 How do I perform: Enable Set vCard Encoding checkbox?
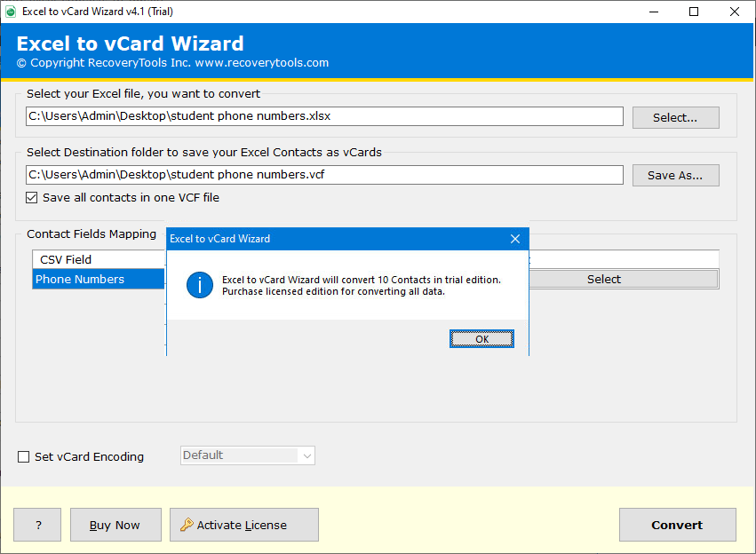23,456
